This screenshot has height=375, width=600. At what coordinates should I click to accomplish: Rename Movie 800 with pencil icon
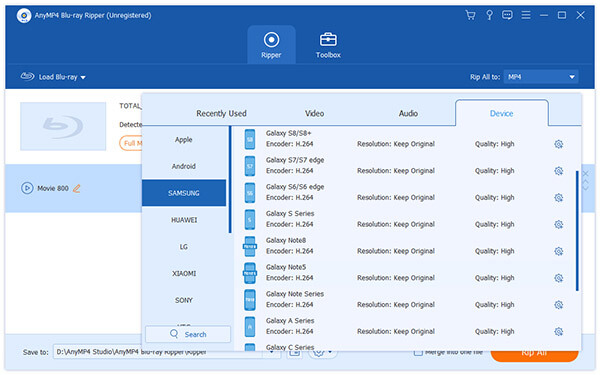point(77,188)
